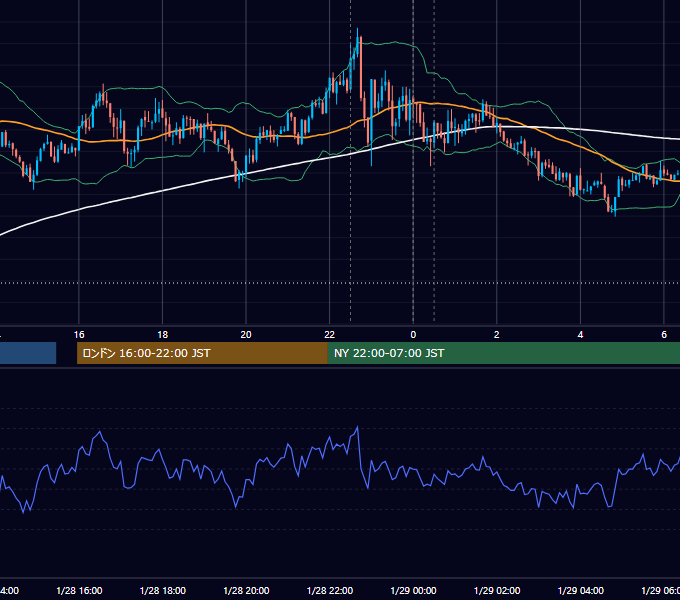Click the 1/29 02:00 date label

497,590
